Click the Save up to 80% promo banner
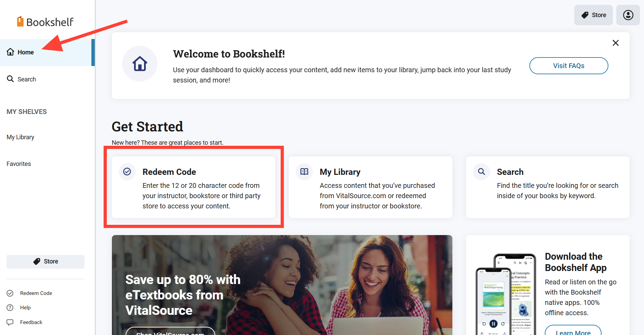 [282, 285]
